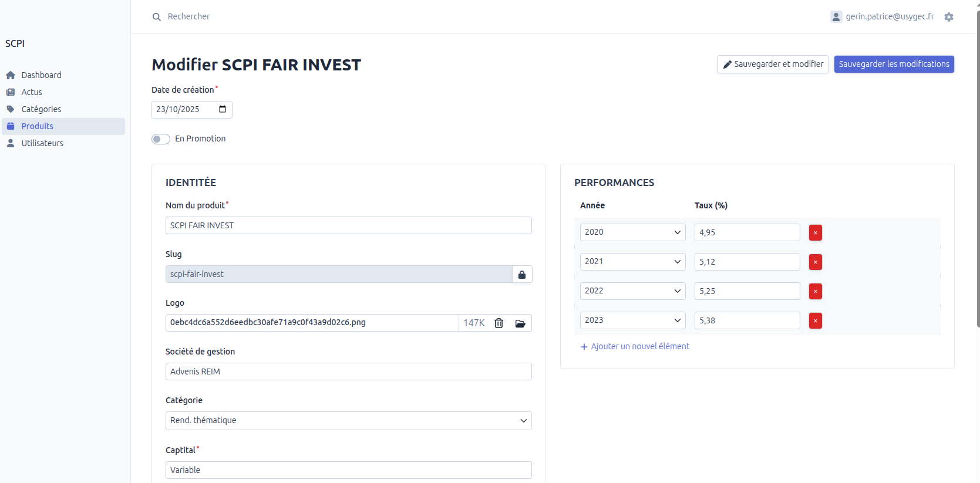Enable the En Promotion toggle
Screen dimensions: 980x483
click(x=160, y=139)
